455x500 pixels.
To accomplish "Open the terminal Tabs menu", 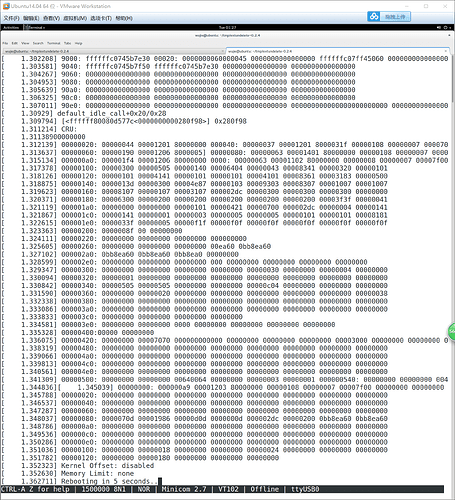I will click(67, 43).
